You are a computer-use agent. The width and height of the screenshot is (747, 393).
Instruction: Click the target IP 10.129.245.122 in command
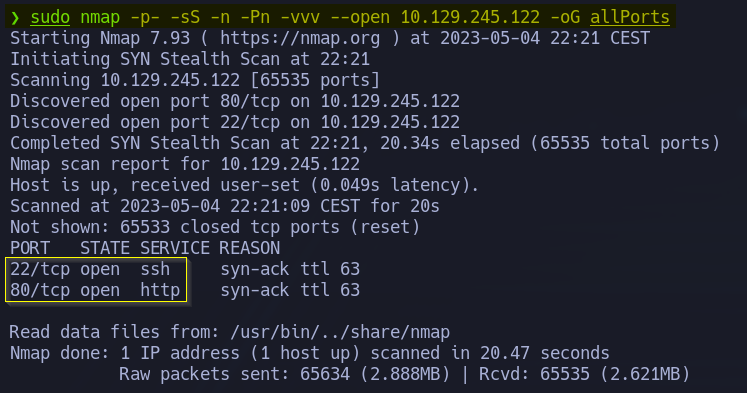470,17
